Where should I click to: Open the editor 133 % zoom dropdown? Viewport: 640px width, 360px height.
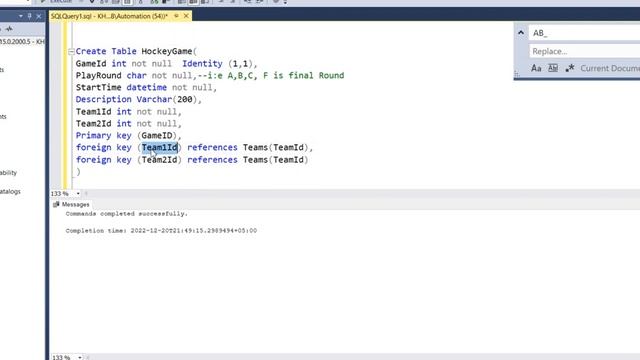pos(78,193)
